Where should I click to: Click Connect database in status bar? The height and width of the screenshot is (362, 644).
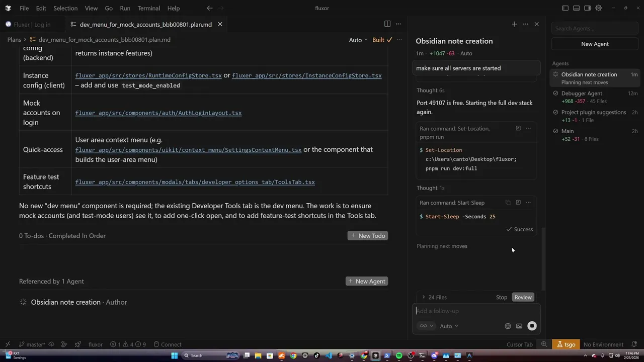pos(168,344)
